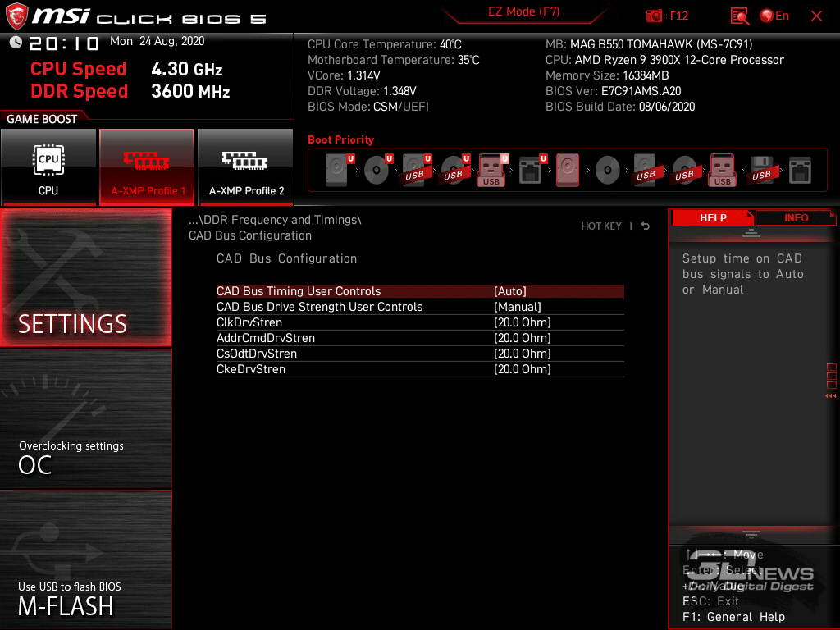Click the system time 20:10
This screenshot has height=630, width=840.
pos(64,43)
